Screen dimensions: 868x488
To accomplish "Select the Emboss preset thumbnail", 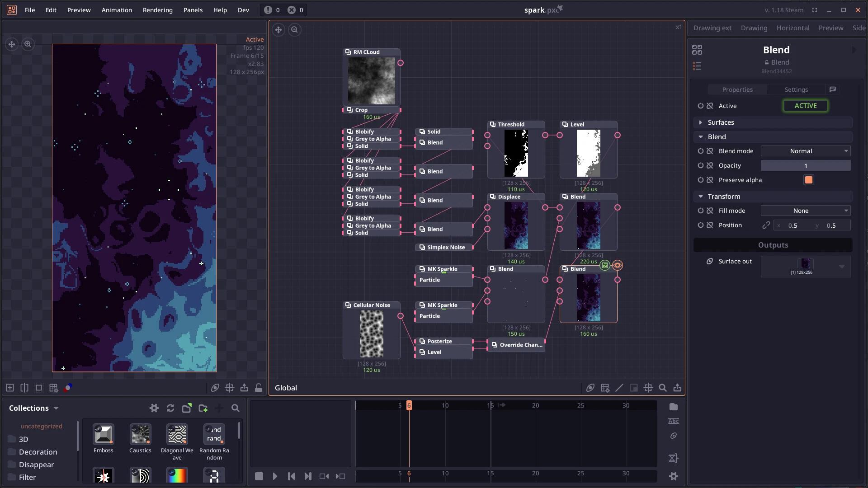I will click(x=103, y=435).
